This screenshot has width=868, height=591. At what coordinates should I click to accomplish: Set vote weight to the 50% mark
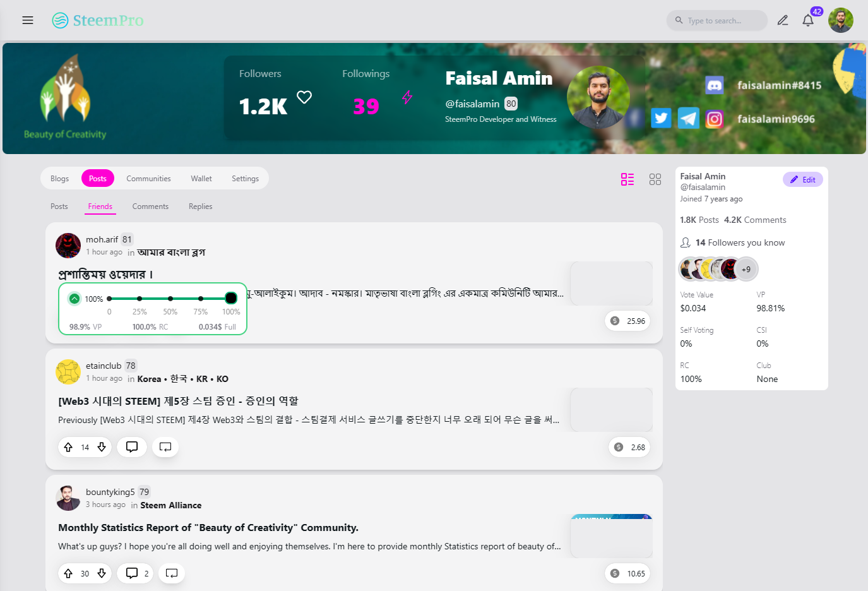(170, 299)
